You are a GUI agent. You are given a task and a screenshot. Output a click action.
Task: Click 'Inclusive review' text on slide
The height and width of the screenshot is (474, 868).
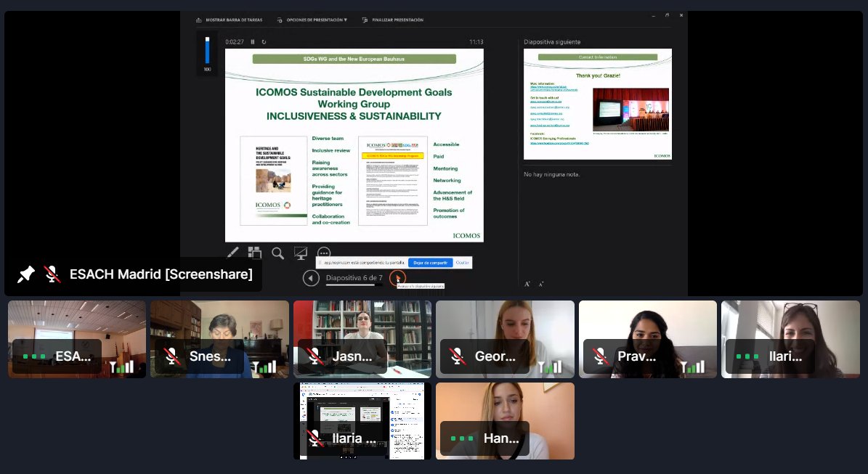point(331,150)
